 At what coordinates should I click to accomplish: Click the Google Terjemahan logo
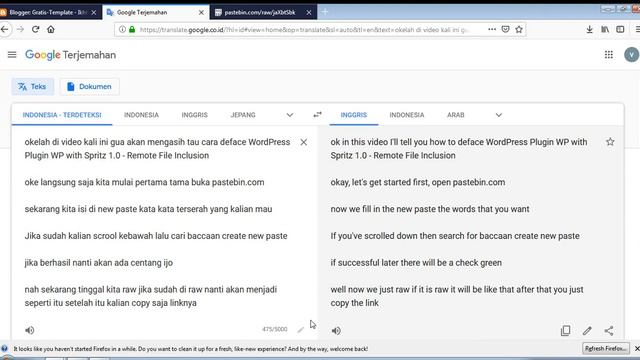click(71, 55)
